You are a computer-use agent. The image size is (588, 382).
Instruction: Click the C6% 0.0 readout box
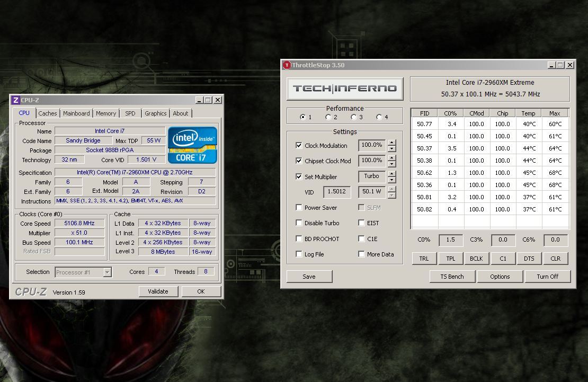tap(555, 240)
